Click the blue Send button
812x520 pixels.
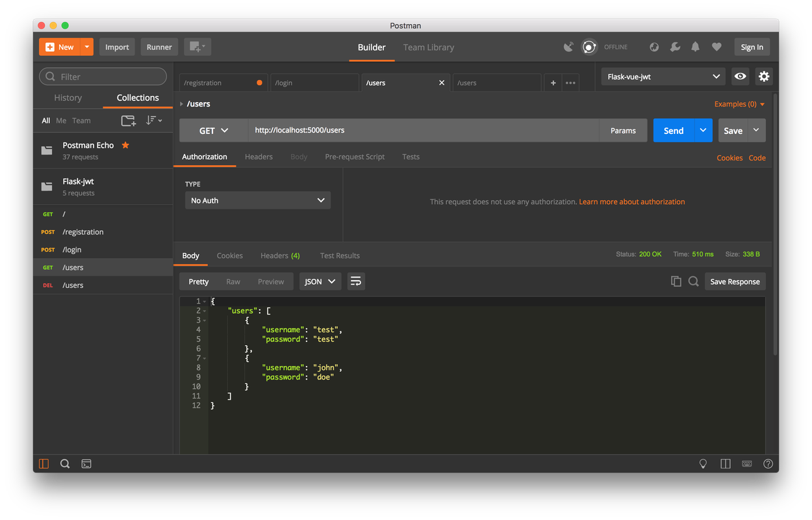coord(674,131)
